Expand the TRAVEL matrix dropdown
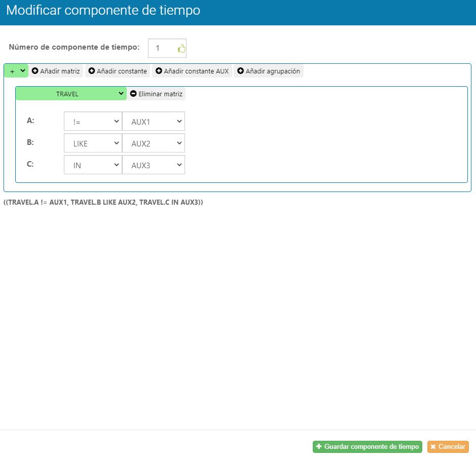Screen dimensions: 476x459 (71, 94)
